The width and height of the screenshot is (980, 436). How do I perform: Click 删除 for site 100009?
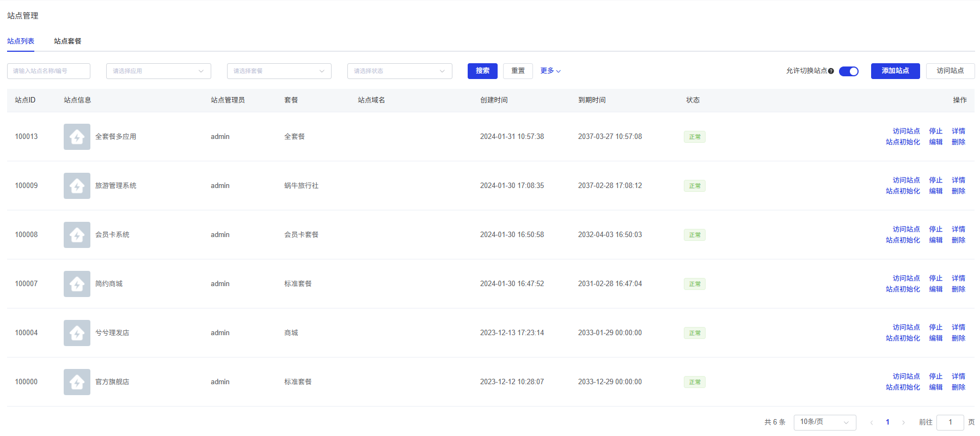point(958,191)
